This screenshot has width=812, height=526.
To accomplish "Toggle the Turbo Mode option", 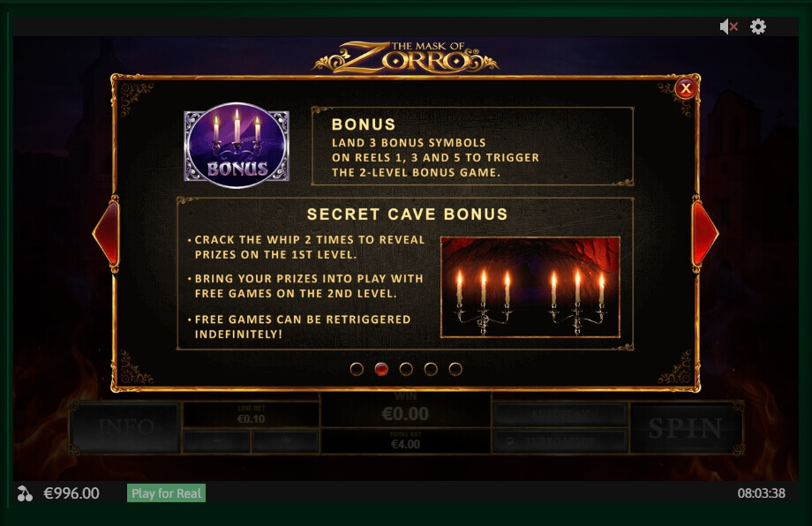I will (x=560, y=441).
